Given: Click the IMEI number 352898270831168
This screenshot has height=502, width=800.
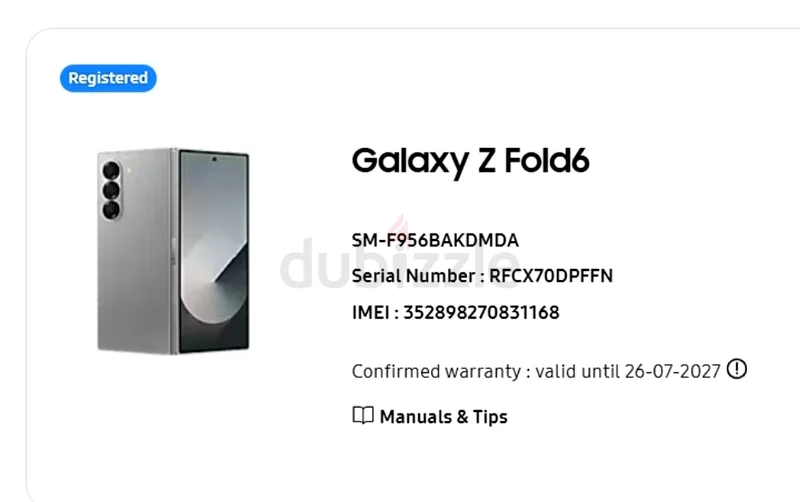Looking at the screenshot, I should (x=481, y=313).
